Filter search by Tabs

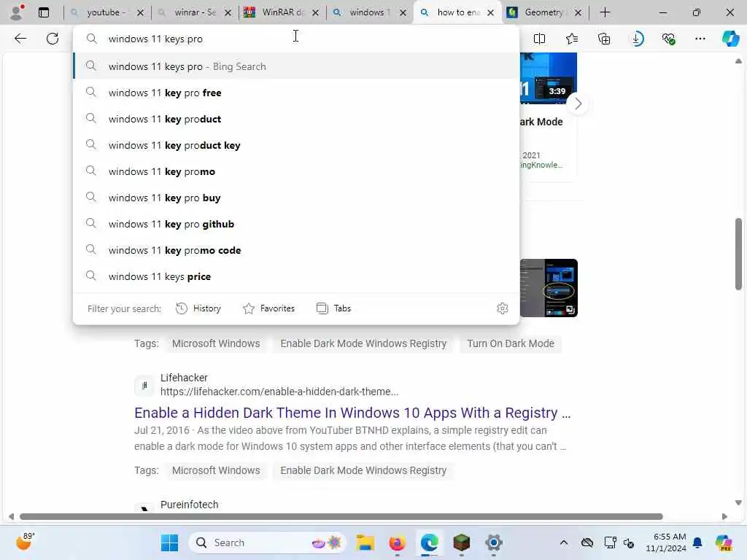point(333,308)
